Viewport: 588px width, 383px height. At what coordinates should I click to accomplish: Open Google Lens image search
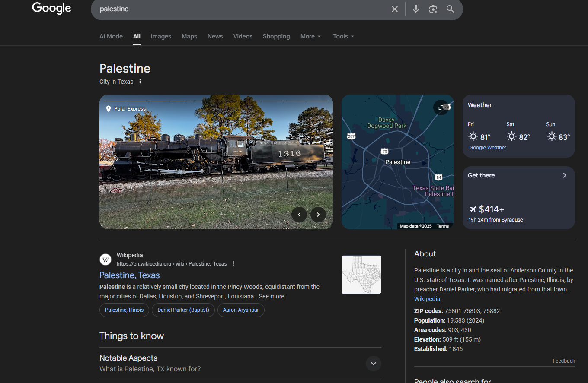click(x=433, y=9)
